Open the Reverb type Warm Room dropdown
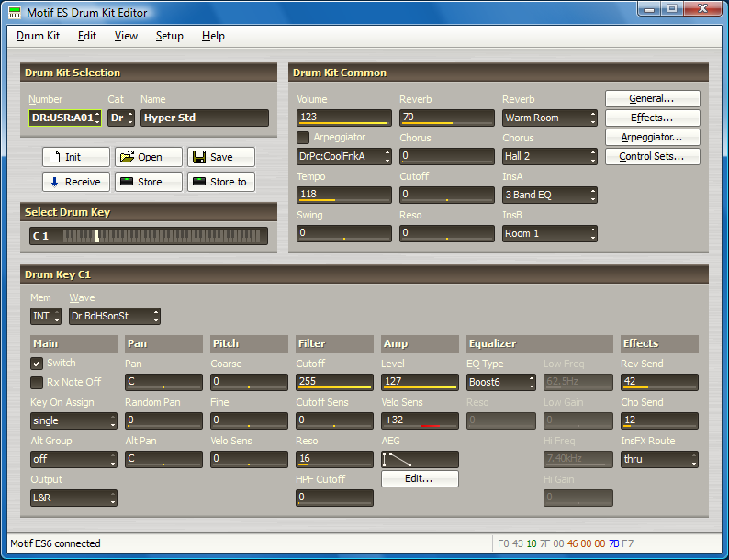 click(549, 118)
